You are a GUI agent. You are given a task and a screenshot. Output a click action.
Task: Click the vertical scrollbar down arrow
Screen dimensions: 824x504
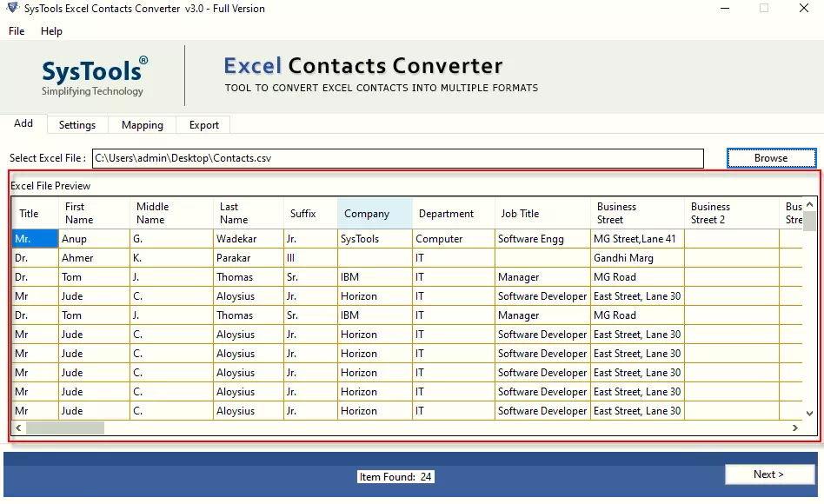coord(808,414)
